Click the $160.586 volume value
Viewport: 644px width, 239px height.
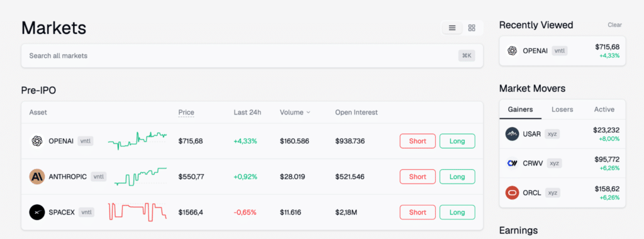pos(294,142)
